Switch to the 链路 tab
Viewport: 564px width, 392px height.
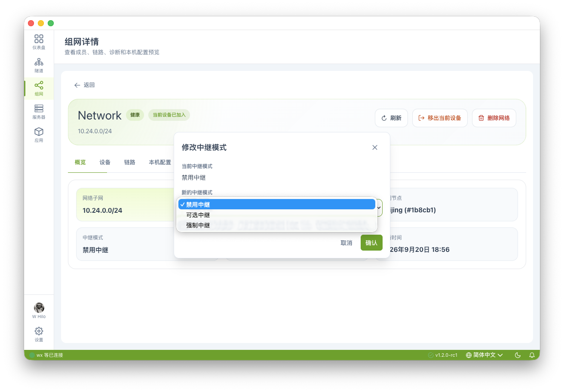(x=130, y=162)
